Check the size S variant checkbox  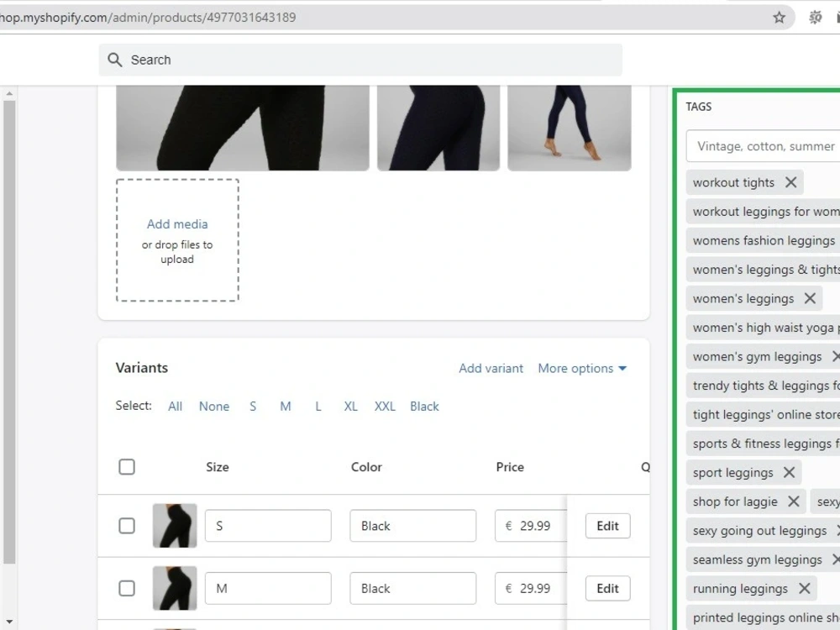[x=127, y=526]
